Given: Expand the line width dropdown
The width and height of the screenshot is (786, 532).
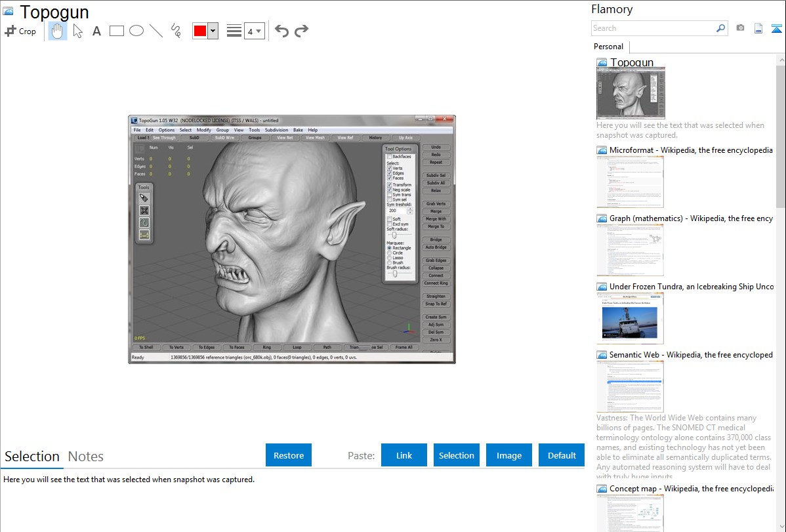Looking at the screenshot, I should tap(254, 31).
